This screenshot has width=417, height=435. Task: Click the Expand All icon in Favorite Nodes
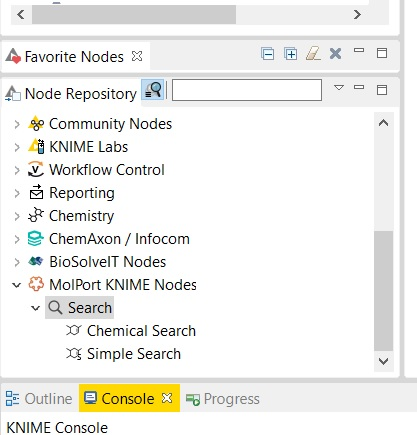291,54
